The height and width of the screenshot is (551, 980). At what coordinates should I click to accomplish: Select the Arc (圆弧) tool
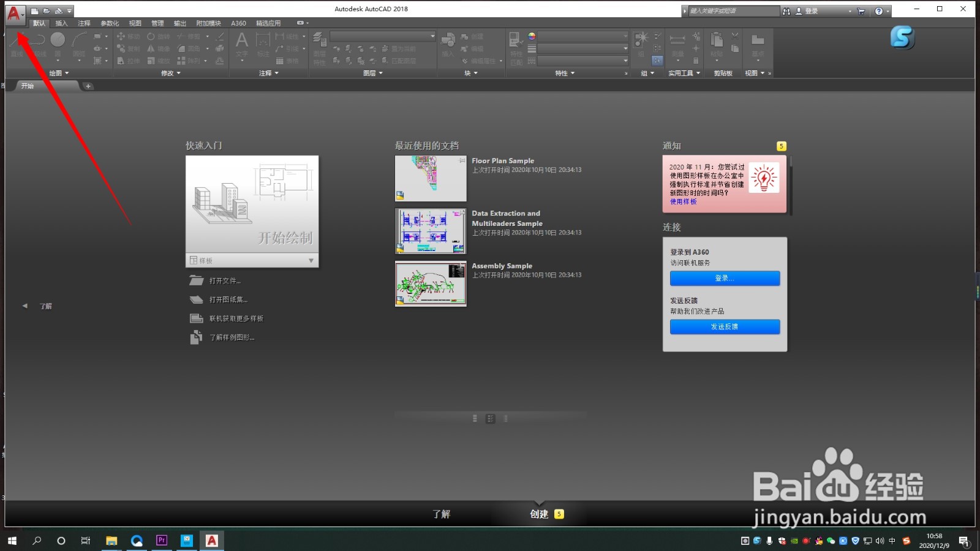click(x=79, y=44)
